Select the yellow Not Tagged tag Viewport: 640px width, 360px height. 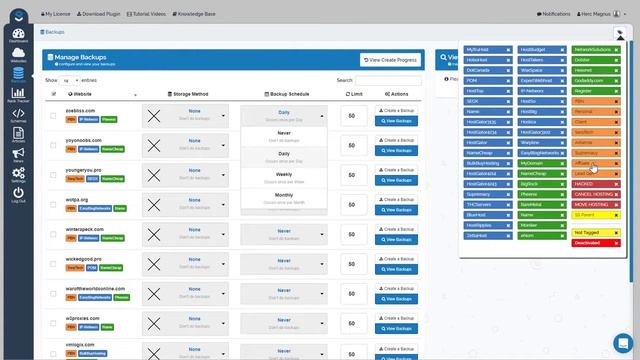point(596,233)
